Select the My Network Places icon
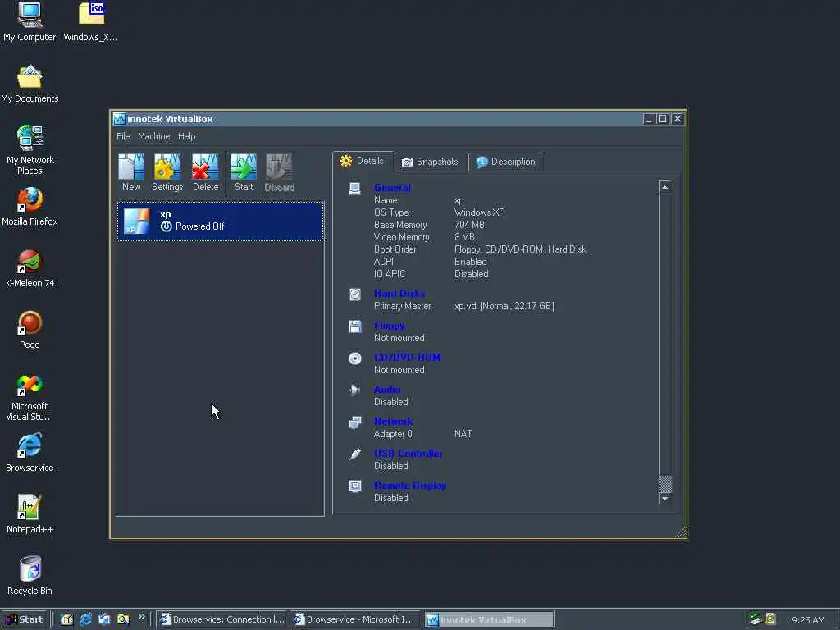This screenshot has width=840, height=630. [x=30, y=150]
